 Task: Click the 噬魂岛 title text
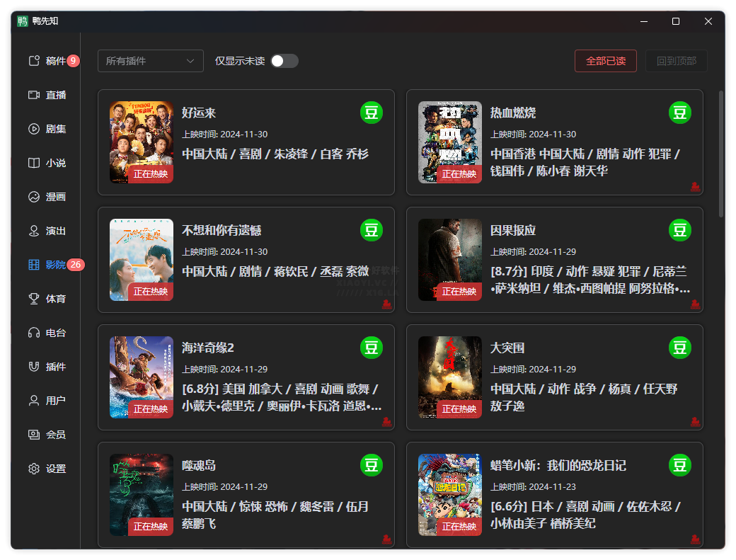pyautogui.click(x=199, y=465)
